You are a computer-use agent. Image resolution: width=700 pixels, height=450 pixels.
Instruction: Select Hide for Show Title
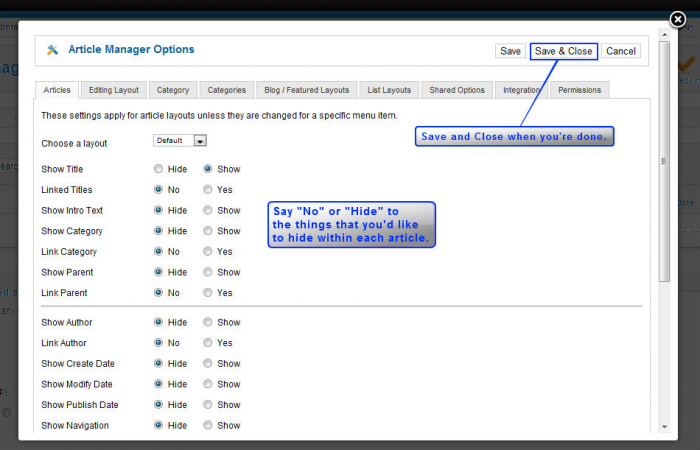point(158,169)
